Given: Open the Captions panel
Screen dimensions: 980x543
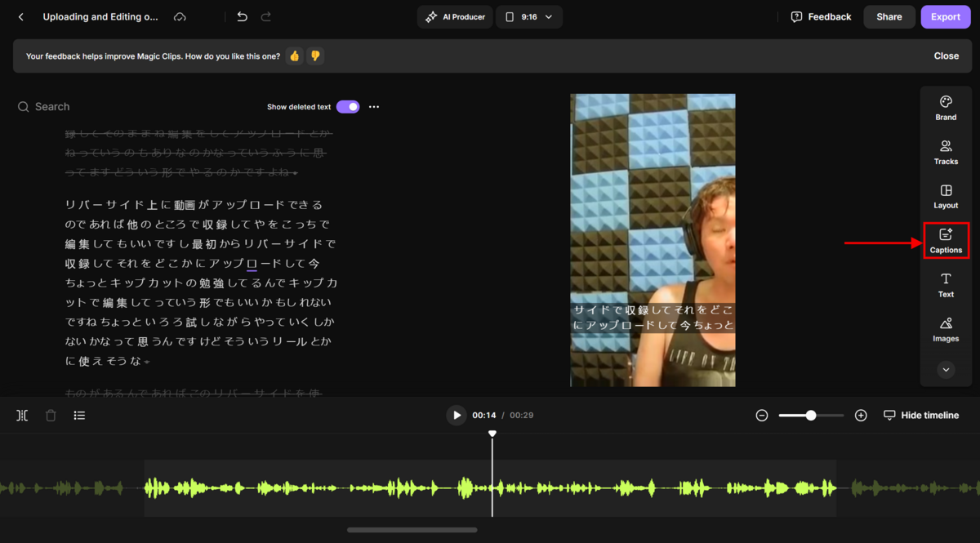Looking at the screenshot, I should [x=946, y=241].
